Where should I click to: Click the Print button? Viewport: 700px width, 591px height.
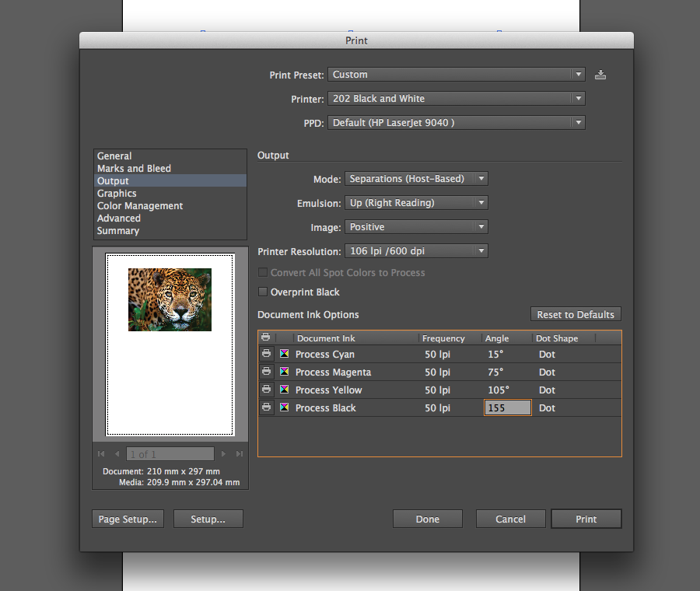(586, 519)
